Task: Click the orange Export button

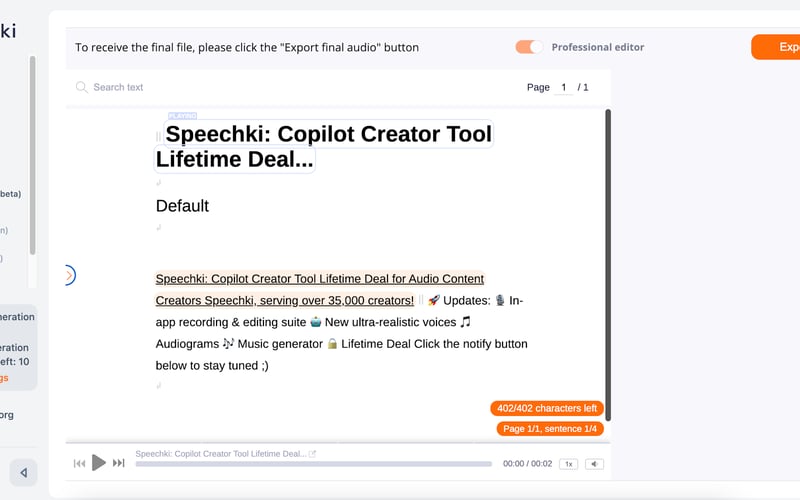Action: [x=776, y=47]
